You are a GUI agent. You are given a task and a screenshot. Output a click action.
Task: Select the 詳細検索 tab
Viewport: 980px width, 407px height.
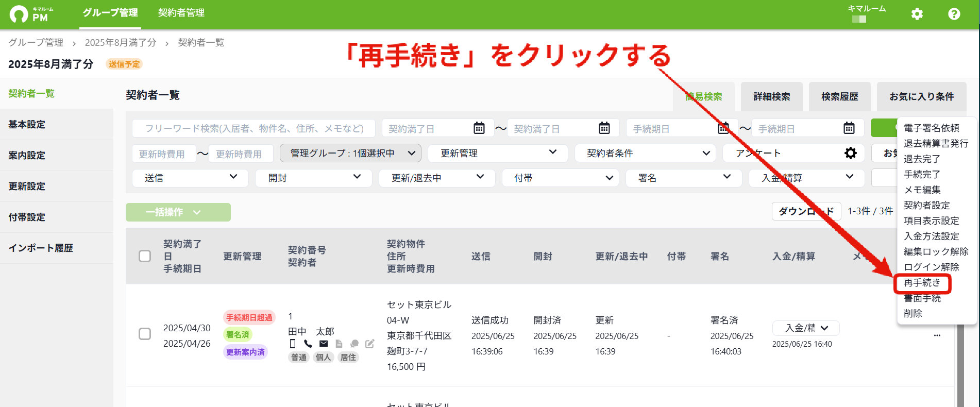[x=772, y=96]
